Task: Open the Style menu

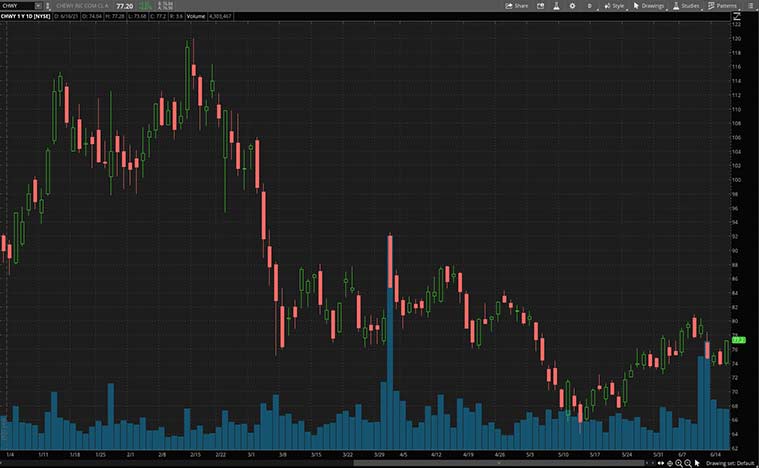Action: 613,5
